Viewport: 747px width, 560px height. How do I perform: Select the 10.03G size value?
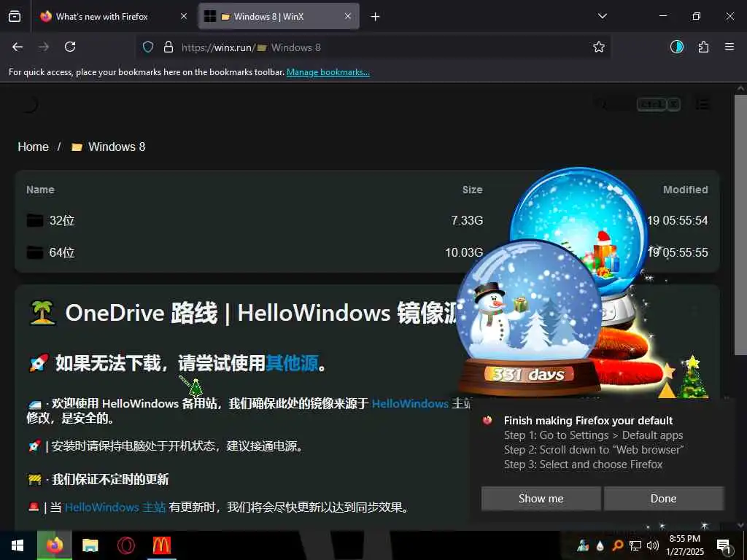[x=464, y=252]
